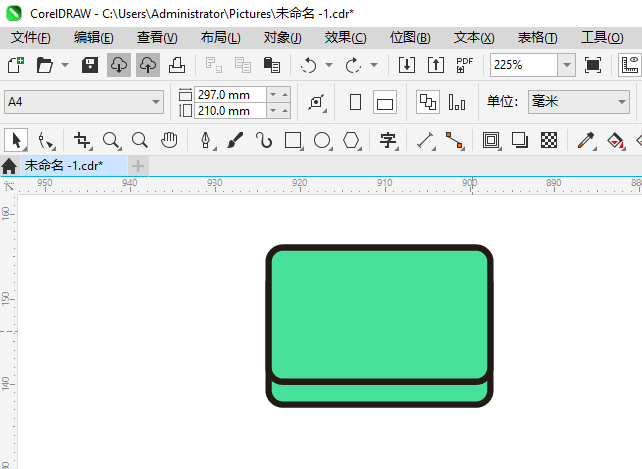Select the LiveSketch curve tool
This screenshot has height=469, width=642.
(264, 140)
